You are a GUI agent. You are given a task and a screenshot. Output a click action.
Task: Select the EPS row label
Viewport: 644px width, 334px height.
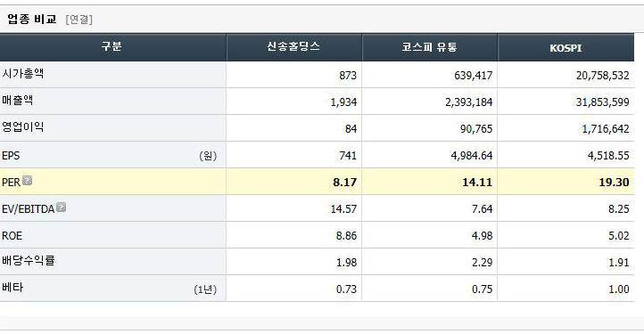(x=11, y=156)
